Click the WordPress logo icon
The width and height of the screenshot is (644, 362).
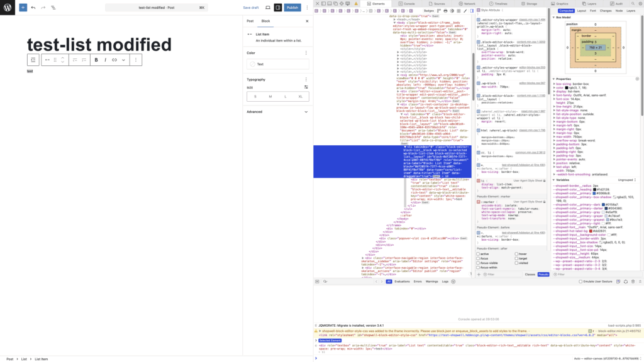click(8, 8)
